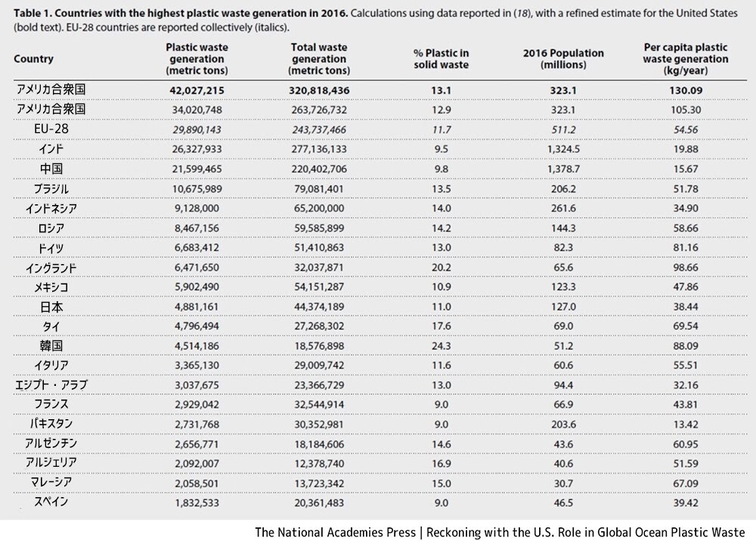
Task: Click the "Total waste generation" column header
Action: 318,58
